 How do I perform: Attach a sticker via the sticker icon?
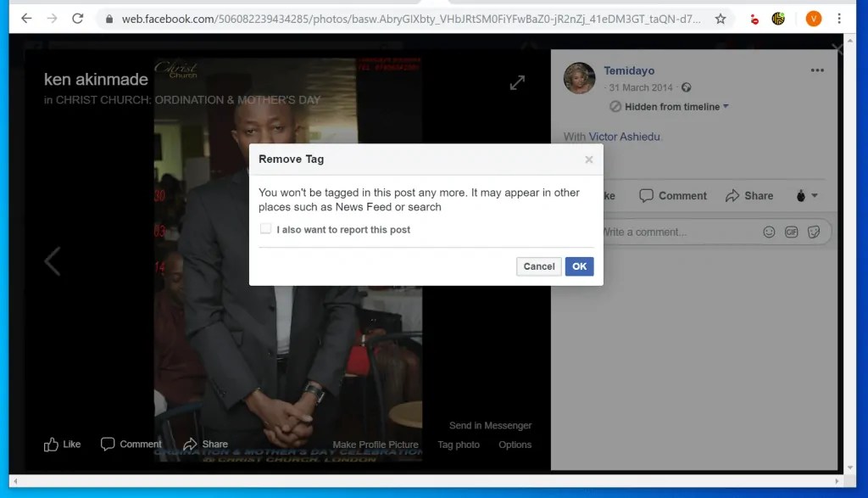point(815,232)
